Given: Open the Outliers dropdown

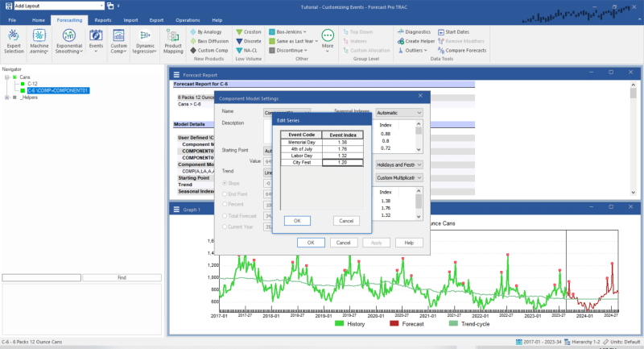Looking at the screenshot, I should click(413, 50).
